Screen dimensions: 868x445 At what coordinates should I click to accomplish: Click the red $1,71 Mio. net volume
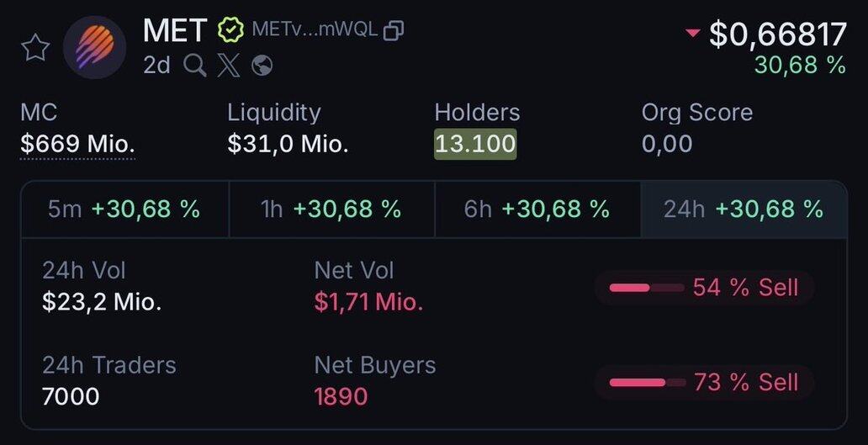point(368,302)
